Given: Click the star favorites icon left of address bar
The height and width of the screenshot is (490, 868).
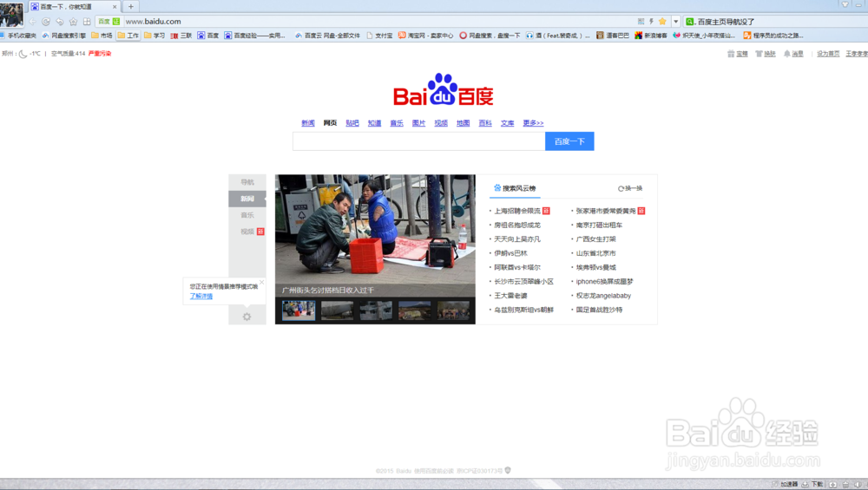Looking at the screenshot, I should tap(73, 22).
